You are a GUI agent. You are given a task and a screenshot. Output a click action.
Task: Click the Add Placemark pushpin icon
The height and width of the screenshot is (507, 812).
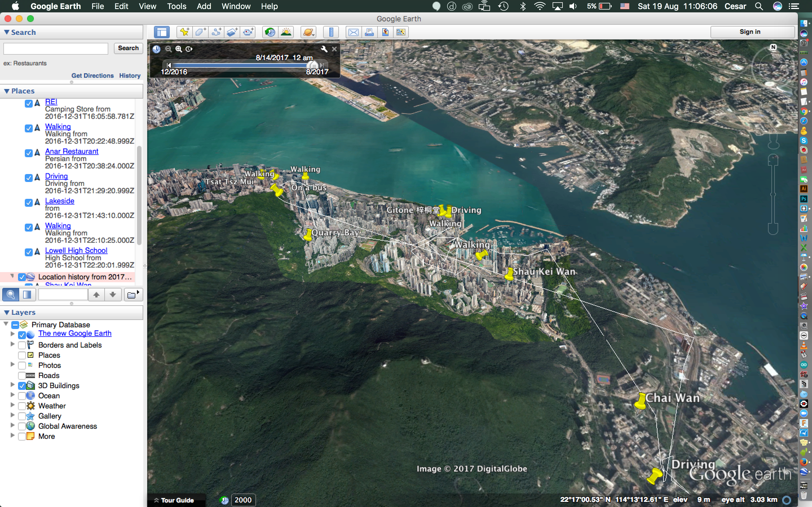[184, 32]
